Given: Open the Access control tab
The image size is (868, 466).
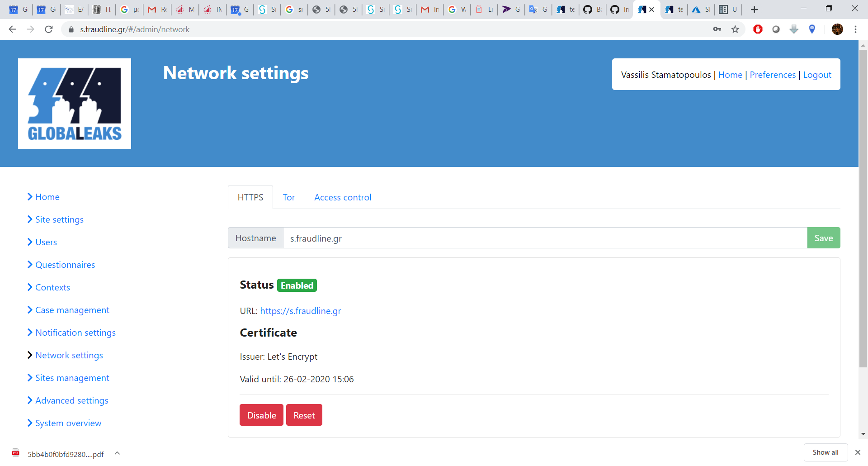Looking at the screenshot, I should (343, 197).
